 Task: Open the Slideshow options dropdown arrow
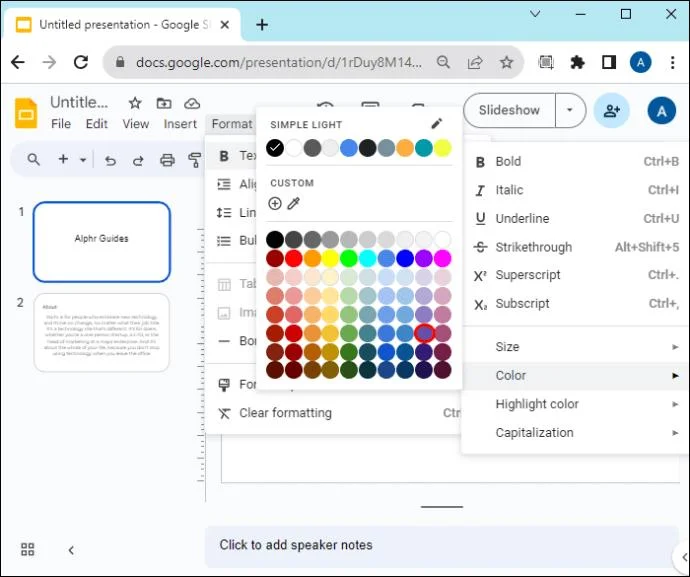tap(570, 110)
